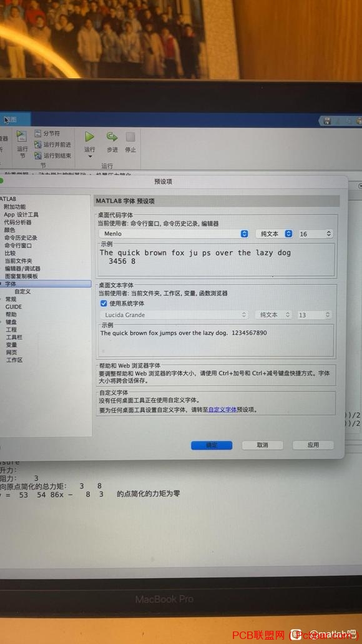Click the 步进 step icon
The height and width of the screenshot is (644, 362).
[112, 137]
